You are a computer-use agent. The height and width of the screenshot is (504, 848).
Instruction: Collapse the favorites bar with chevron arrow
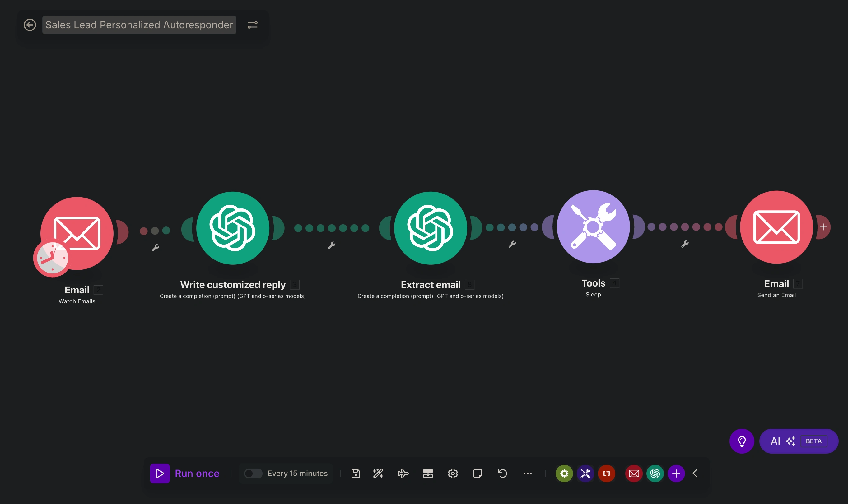(x=695, y=474)
